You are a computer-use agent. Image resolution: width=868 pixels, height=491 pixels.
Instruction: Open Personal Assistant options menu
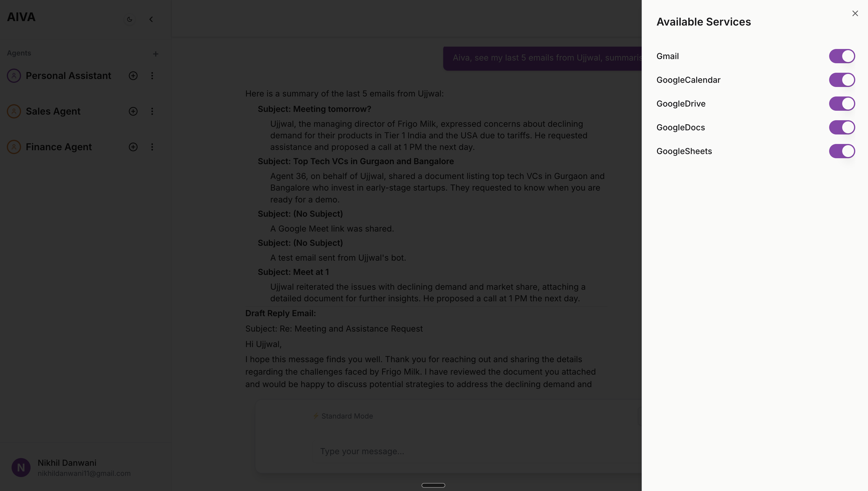click(x=152, y=75)
